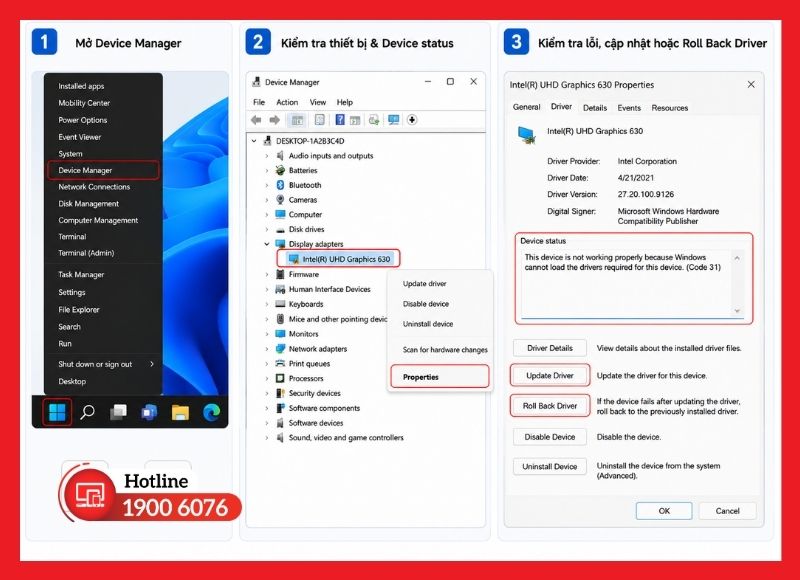Open the Teams chat icon on taskbar
The image size is (800, 580).
pos(149,412)
